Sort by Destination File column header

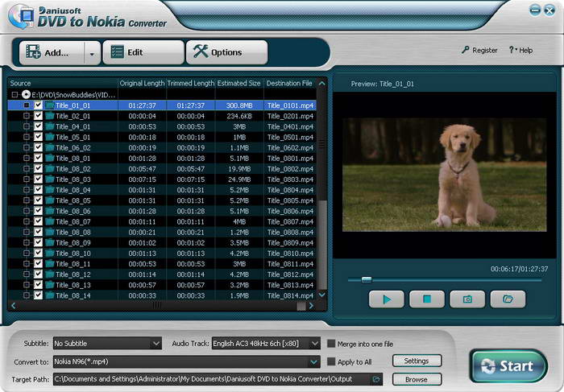[x=290, y=84]
